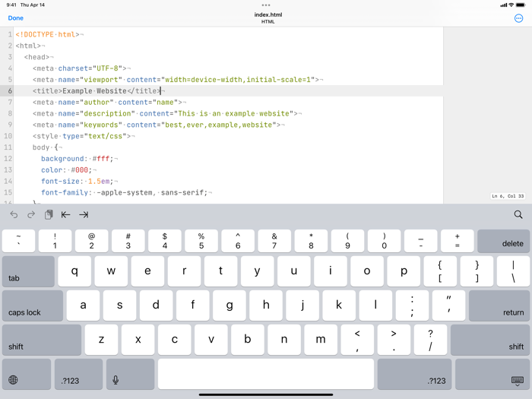Screen dimensions: 532x399
Task: Tap the undo arrow in keyboard toolbar
Action: (14, 215)
